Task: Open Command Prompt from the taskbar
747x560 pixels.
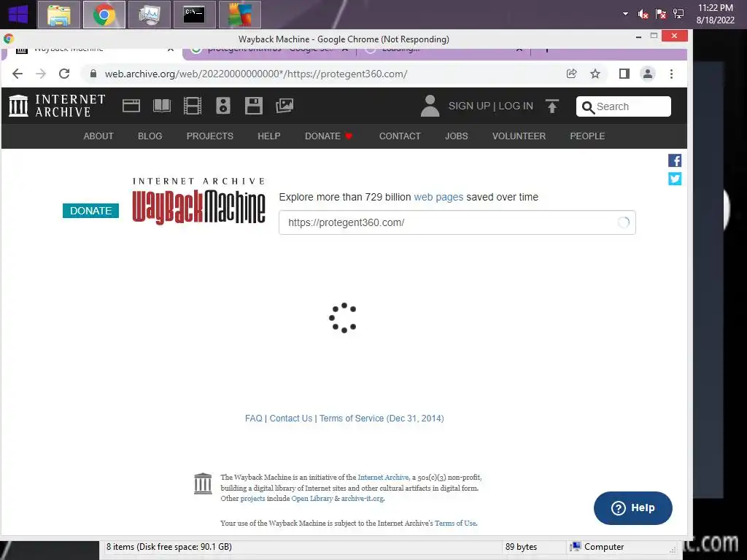Action: click(x=194, y=15)
